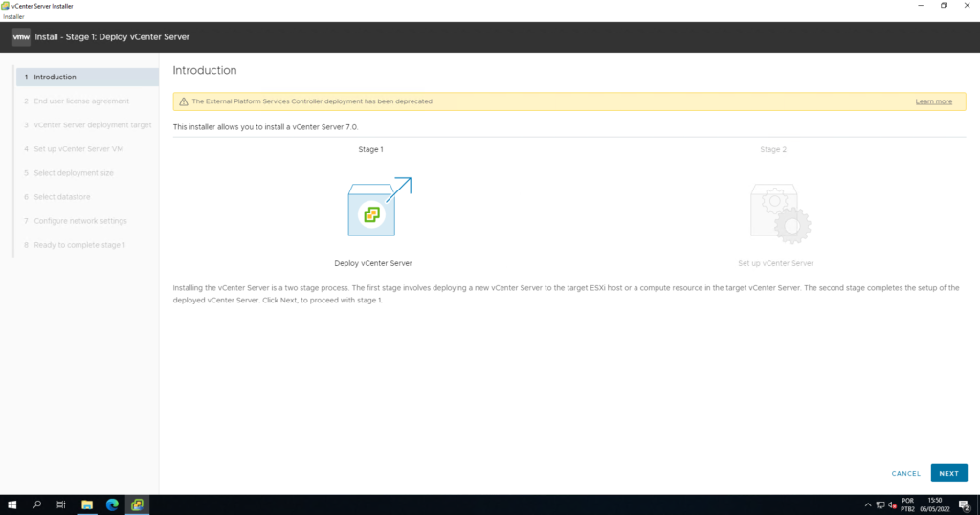Click Set up vCenter Server caption
Screen dimensions: 980x515
click(775, 263)
